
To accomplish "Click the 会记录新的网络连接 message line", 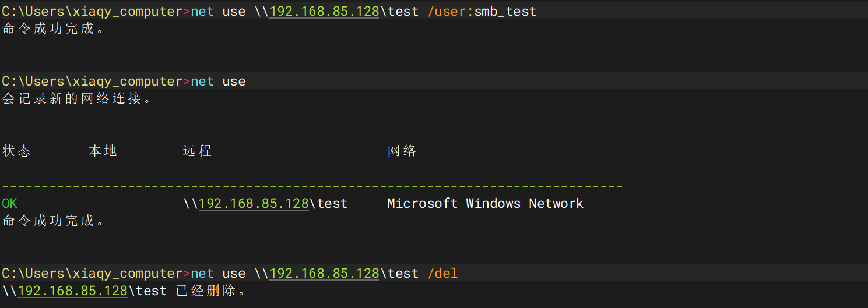I will [77, 98].
